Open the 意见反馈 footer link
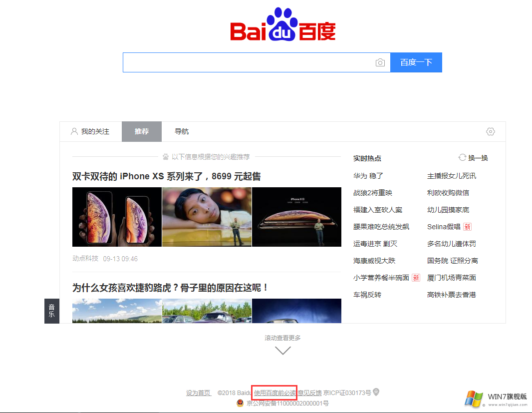Viewport: 532px width, 413px height. point(309,393)
